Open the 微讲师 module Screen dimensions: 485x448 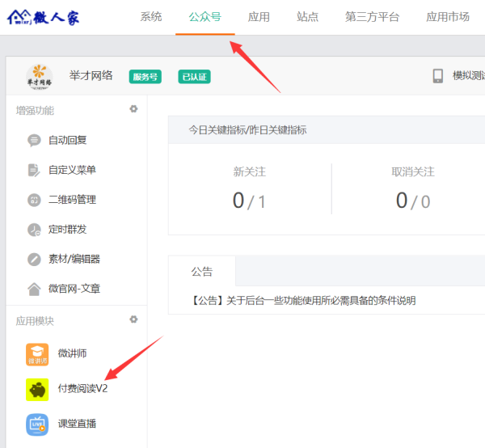72,353
